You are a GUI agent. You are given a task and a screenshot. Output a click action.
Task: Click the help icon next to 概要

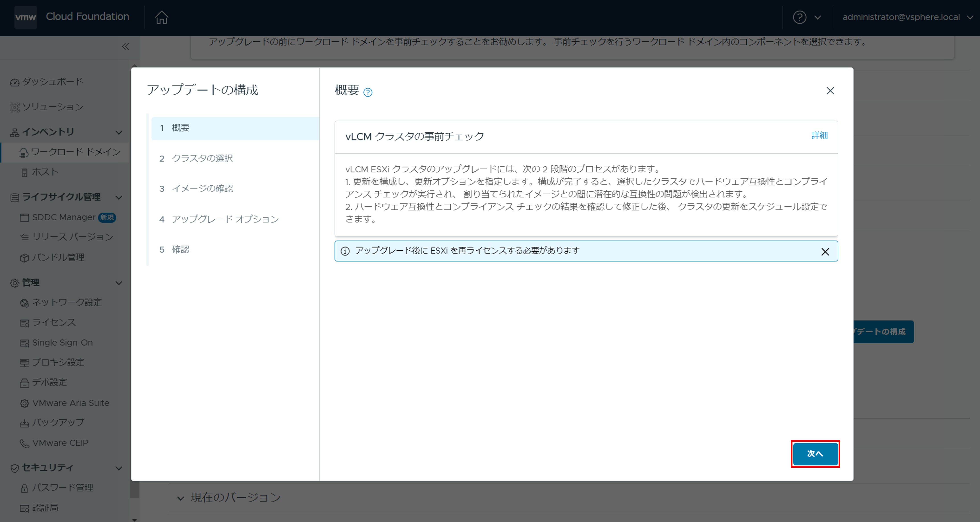(367, 92)
